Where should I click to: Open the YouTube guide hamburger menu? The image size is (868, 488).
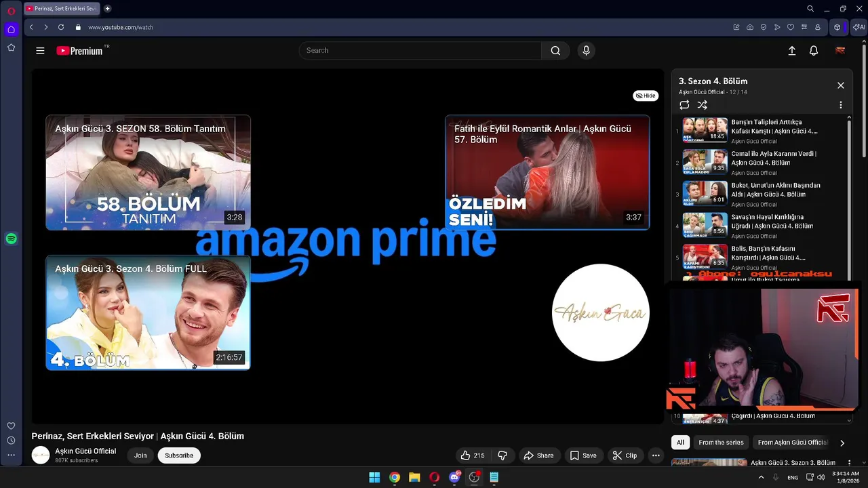pyautogui.click(x=40, y=50)
